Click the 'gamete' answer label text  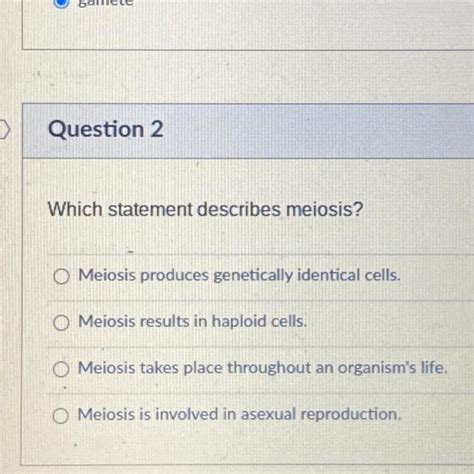coord(105,3)
